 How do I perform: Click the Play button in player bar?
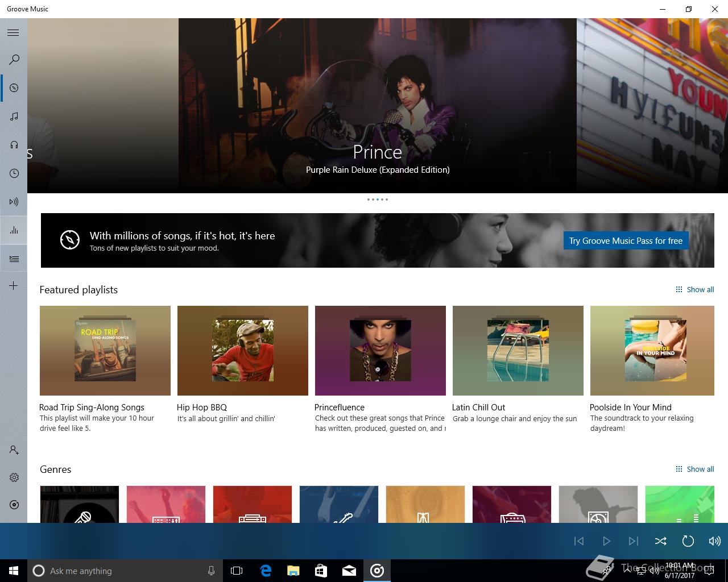click(606, 541)
